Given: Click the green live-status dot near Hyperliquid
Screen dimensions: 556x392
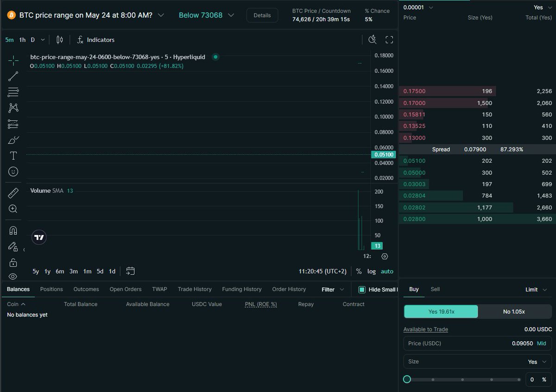Looking at the screenshot, I should (x=215, y=57).
